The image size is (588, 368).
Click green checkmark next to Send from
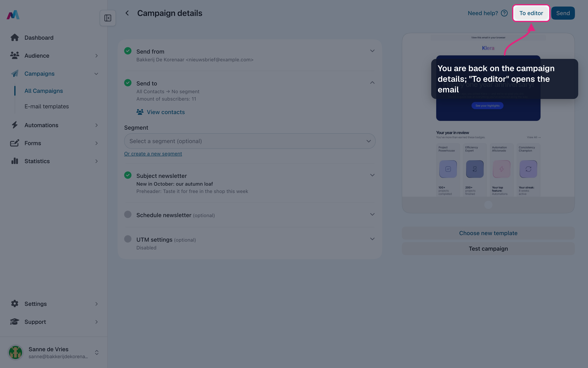[128, 51]
